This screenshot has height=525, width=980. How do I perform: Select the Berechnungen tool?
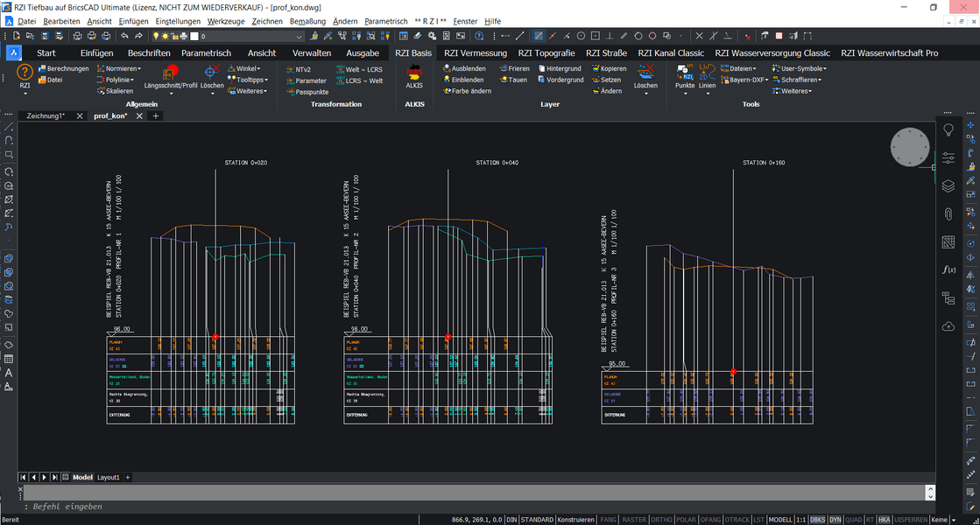[63, 68]
